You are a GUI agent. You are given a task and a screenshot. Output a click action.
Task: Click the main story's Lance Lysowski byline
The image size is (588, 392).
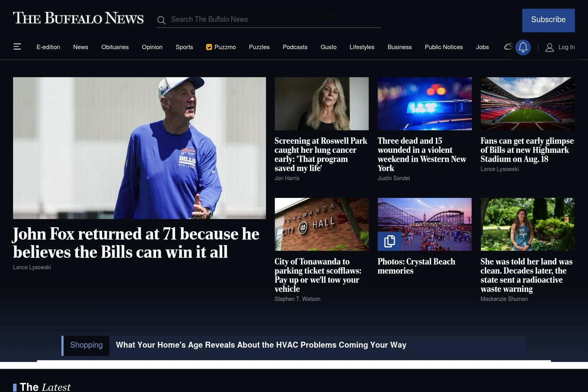coord(32,267)
